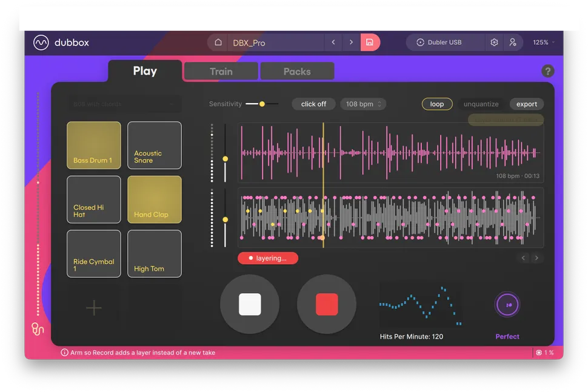The image size is (588, 392).
Task: Click the status bar layer hint text
Action: [143, 353]
